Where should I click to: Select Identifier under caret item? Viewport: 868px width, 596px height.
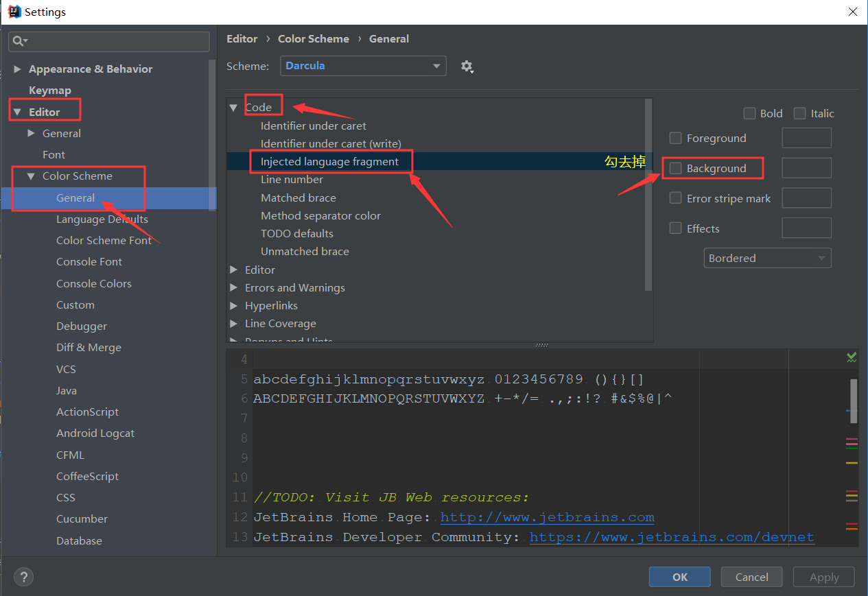[314, 126]
